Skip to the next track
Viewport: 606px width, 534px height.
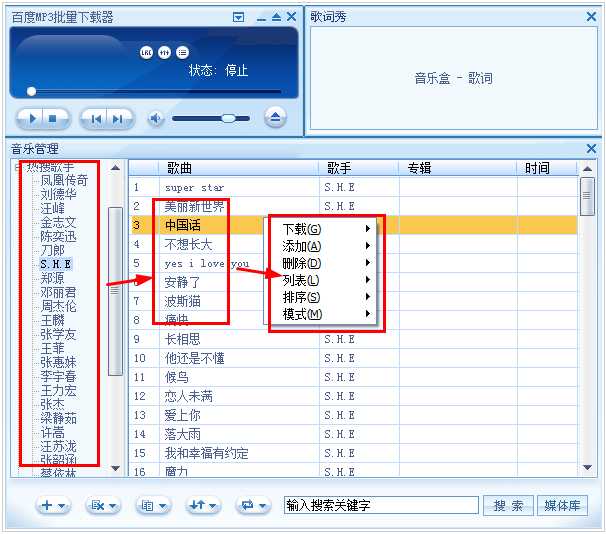[x=117, y=119]
